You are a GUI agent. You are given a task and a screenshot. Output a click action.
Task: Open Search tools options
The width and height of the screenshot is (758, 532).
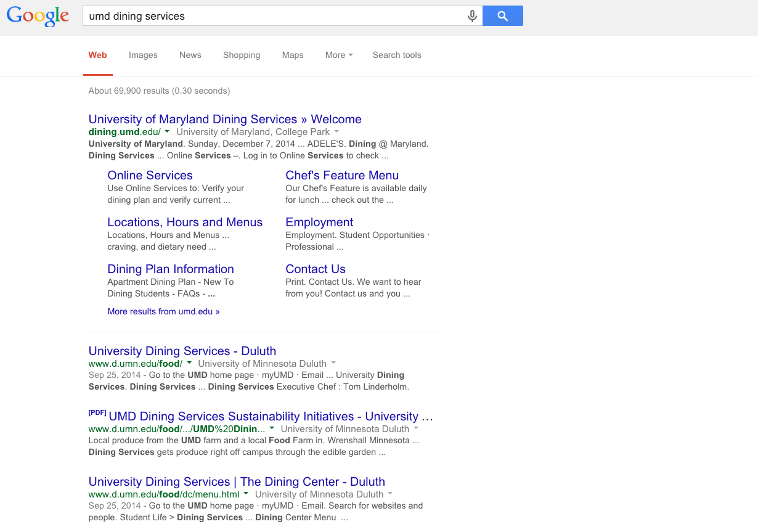pos(397,55)
